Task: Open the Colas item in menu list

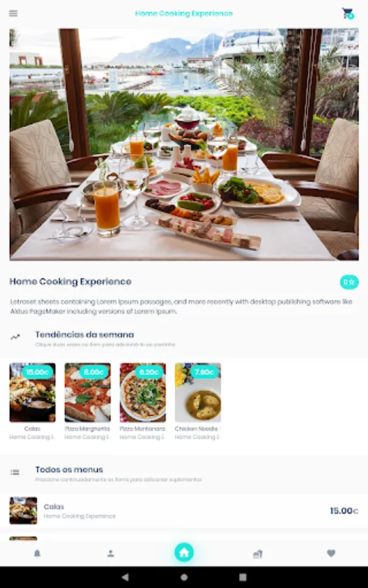Action: click(x=184, y=511)
